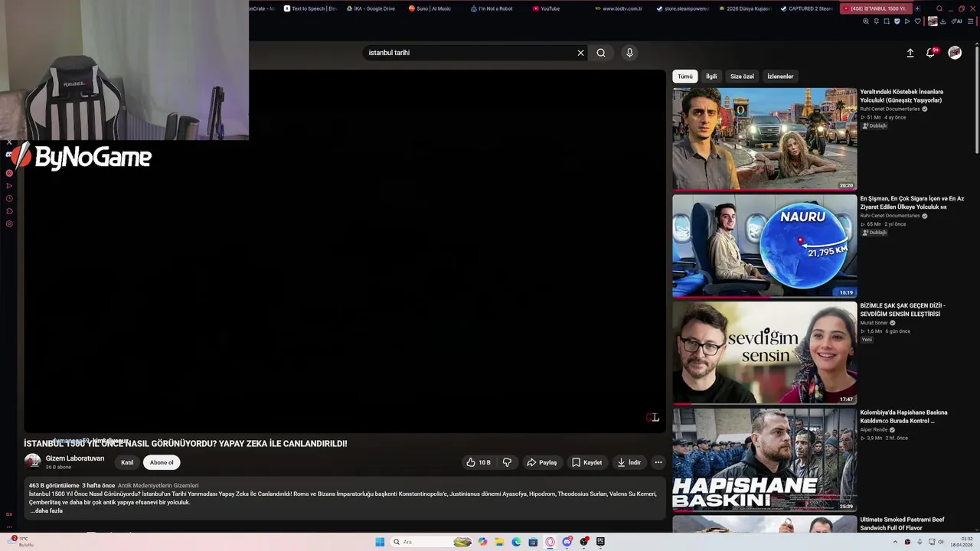
Task: Open the Epic Games taskbar icon
Action: pyautogui.click(x=600, y=542)
